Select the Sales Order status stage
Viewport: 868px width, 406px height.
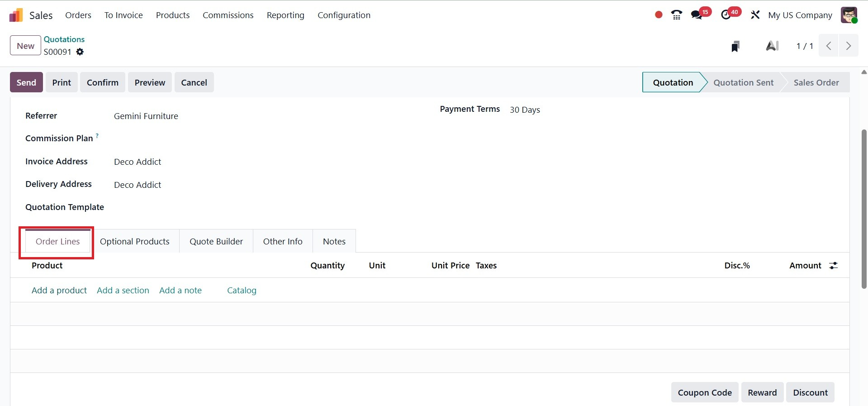point(816,82)
